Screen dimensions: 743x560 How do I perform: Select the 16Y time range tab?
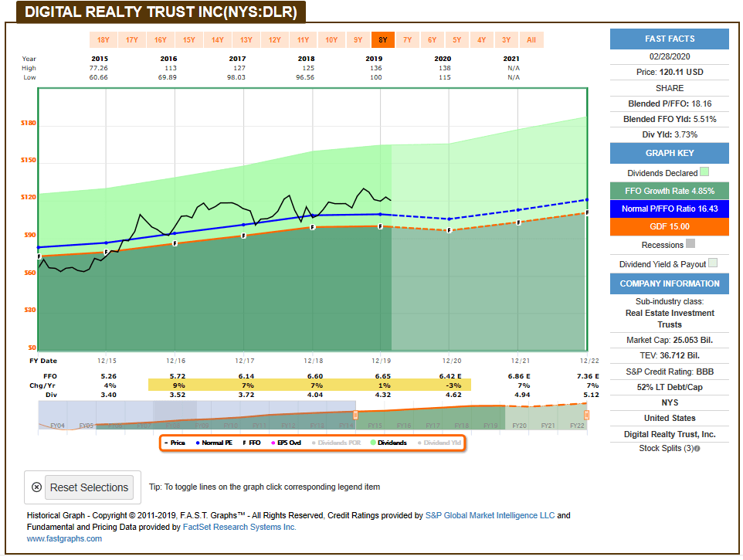point(160,40)
